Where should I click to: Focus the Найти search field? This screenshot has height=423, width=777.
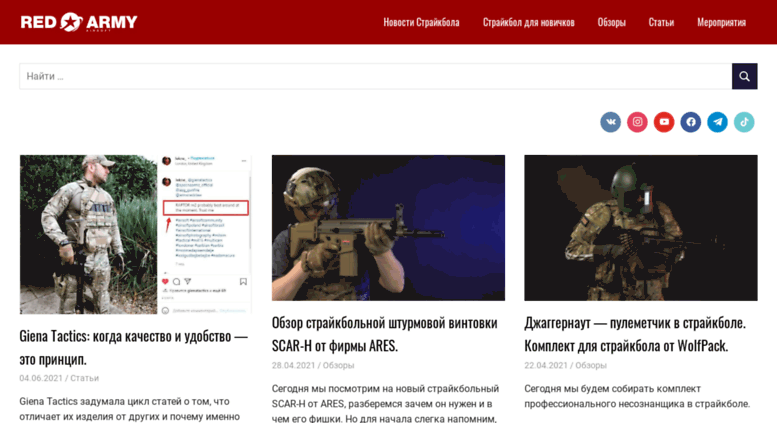point(376,76)
